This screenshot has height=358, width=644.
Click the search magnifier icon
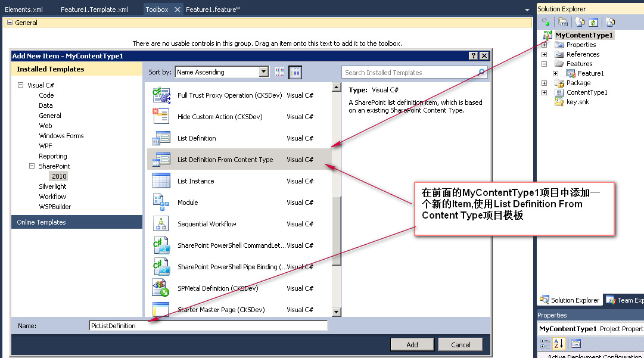coord(482,72)
